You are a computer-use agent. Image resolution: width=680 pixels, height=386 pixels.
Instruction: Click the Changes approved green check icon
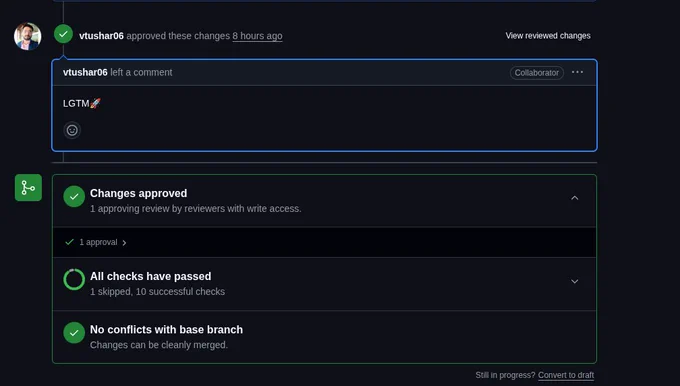74,196
